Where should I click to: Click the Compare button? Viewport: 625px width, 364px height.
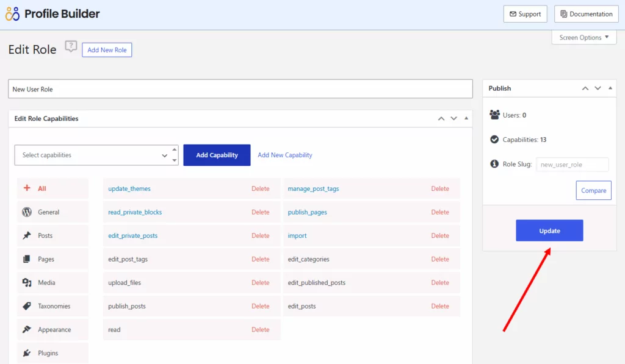593,190
